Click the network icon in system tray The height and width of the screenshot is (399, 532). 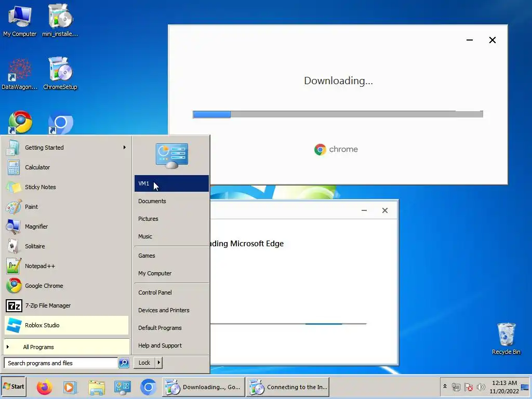(x=456, y=387)
